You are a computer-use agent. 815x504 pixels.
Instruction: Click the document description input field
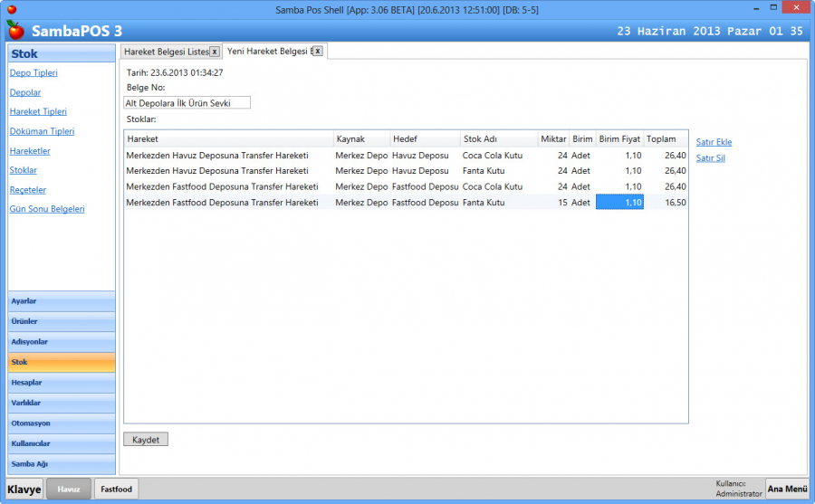(x=187, y=103)
